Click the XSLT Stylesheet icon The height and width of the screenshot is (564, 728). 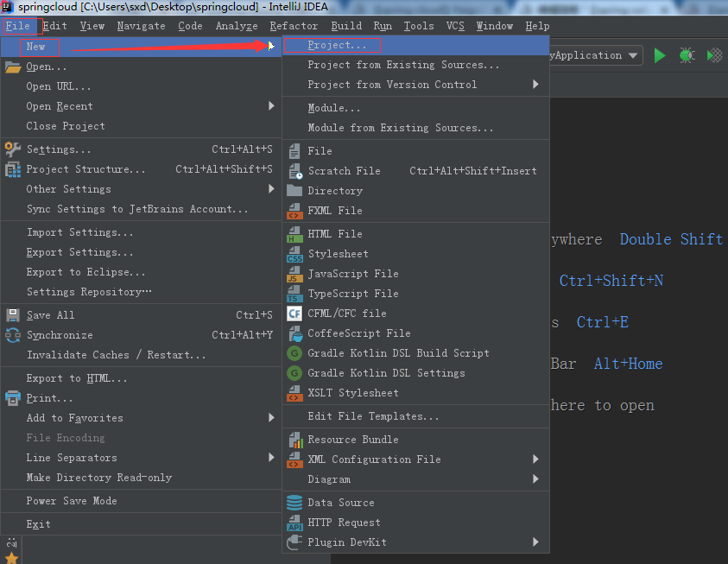[x=294, y=393]
